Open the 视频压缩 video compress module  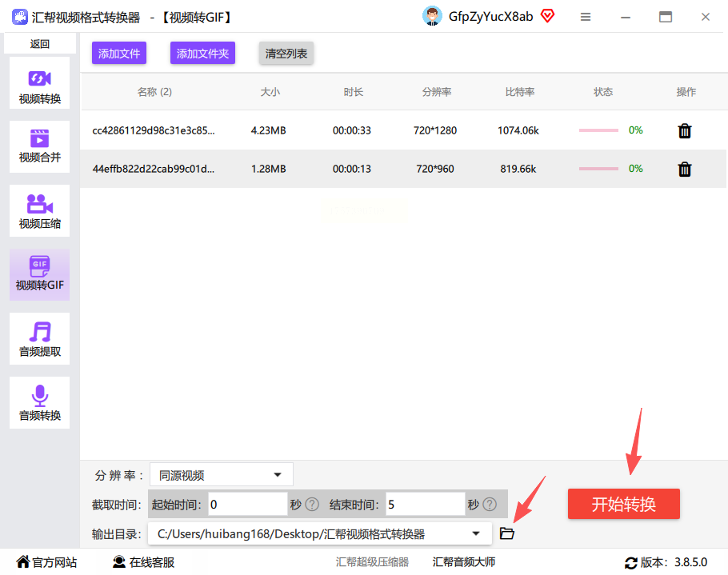[39, 210]
